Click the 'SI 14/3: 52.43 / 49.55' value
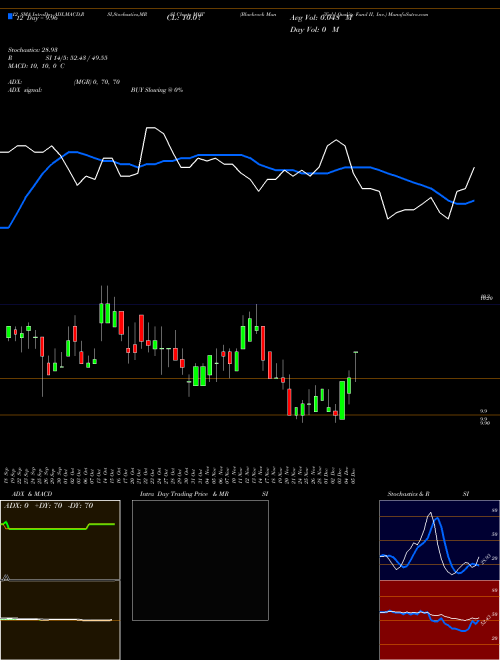 point(75,58)
